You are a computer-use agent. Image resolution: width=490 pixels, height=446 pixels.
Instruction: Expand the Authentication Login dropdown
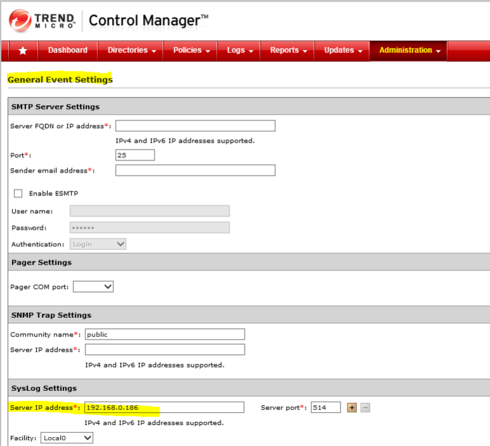[x=98, y=244]
